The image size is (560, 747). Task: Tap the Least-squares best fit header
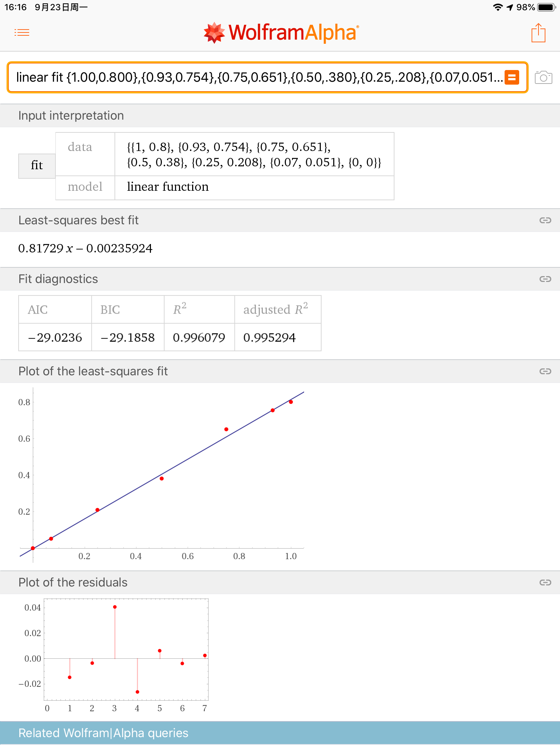79,220
